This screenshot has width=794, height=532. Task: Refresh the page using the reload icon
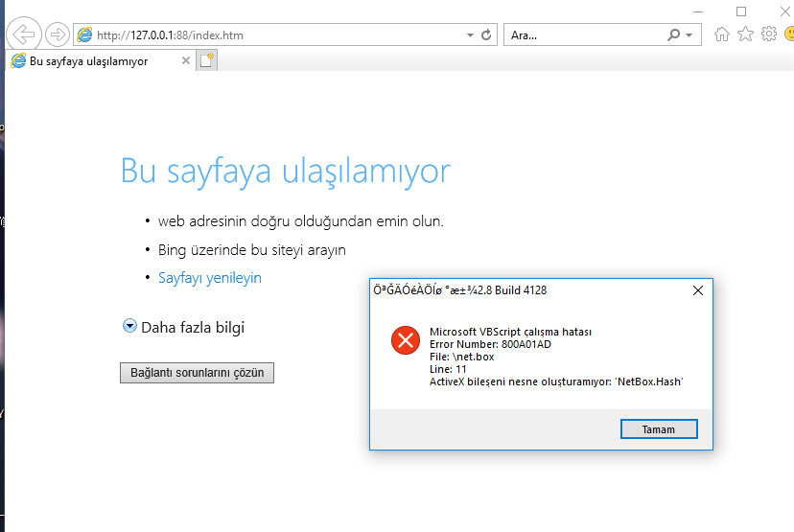[x=486, y=35]
